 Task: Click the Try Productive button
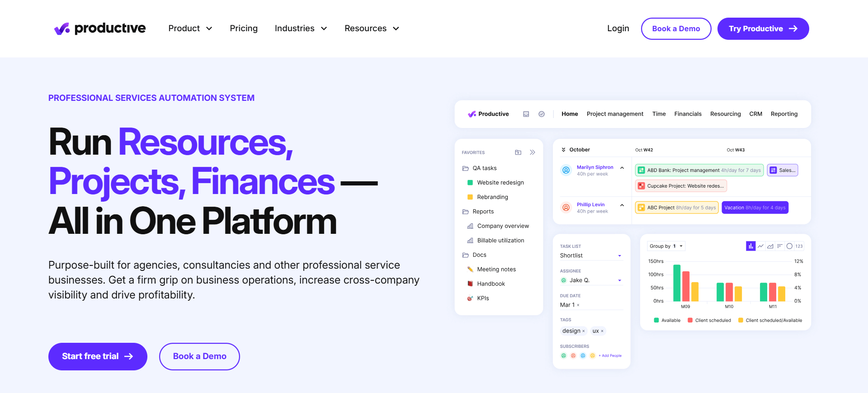point(763,28)
